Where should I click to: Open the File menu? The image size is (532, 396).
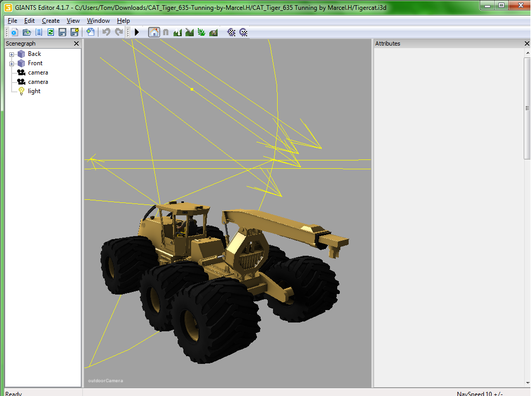pyautogui.click(x=12, y=21)
